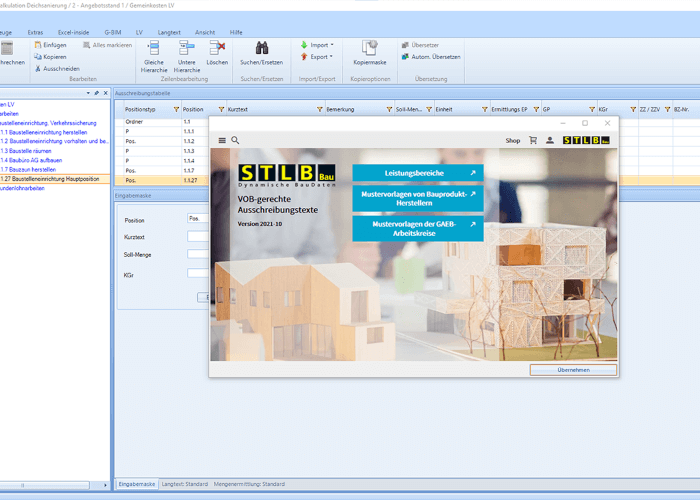
Task: Click the Einfügen paste icon
Action: (38, 45)
